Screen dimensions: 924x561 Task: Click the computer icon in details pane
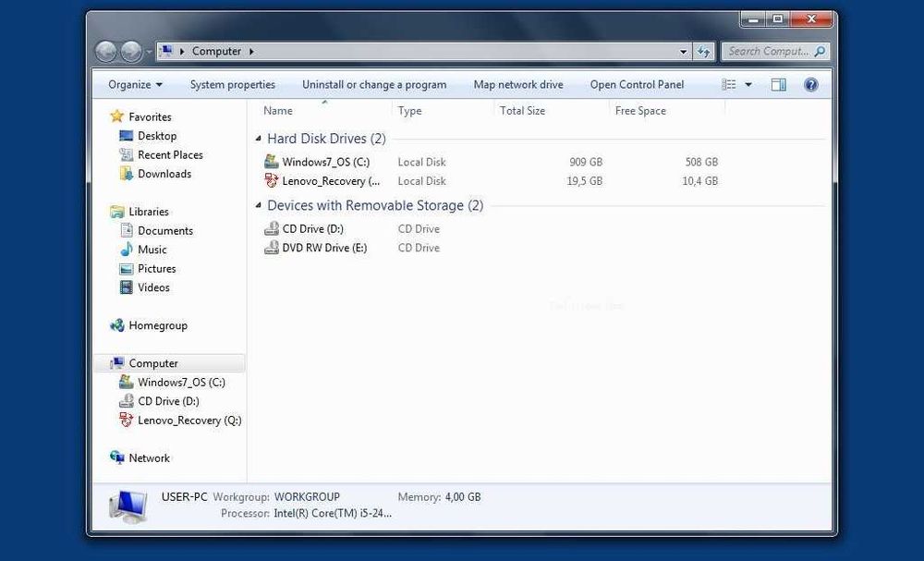pos(128,506)
